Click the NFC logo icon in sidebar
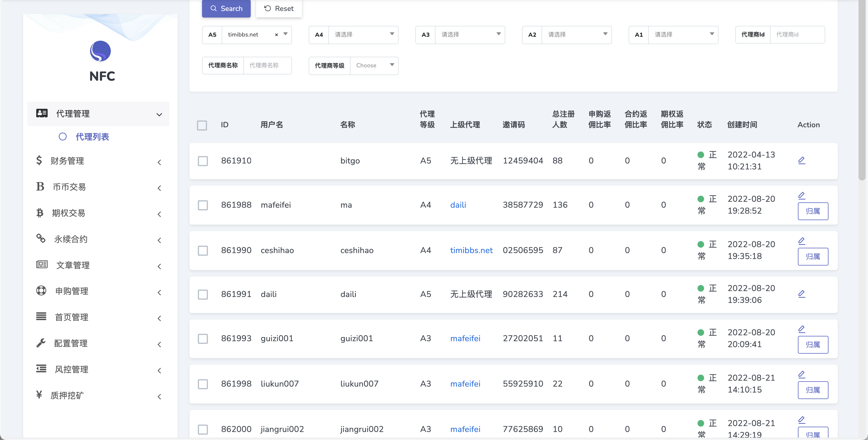This screenshot has height=440, width=868. click(x=100, y=51)
